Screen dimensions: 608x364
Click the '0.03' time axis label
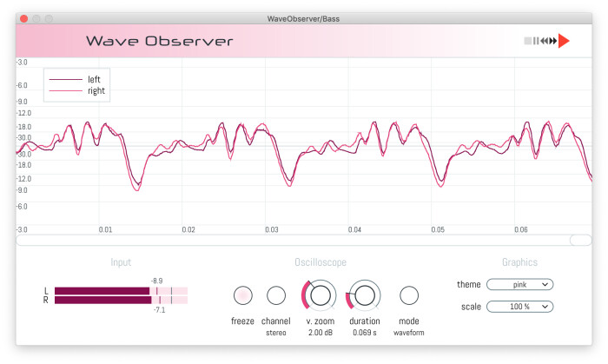coord(271,229)
